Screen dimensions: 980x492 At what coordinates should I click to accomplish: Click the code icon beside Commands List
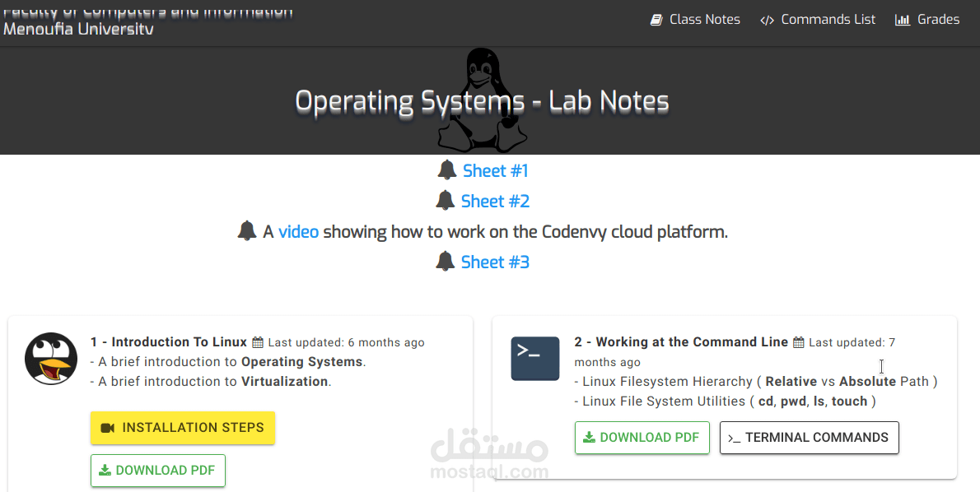(767, 21)
